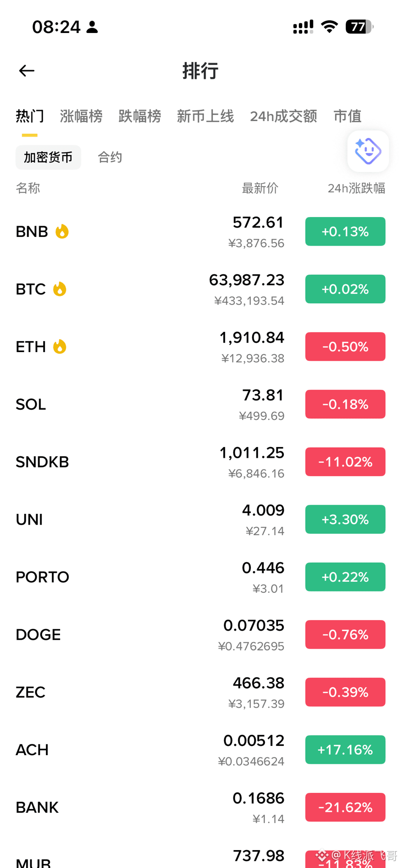Select the 合约 filter chip
Image resolution: width=401 pixels, height=868 pixels.
tap(110, 157)
